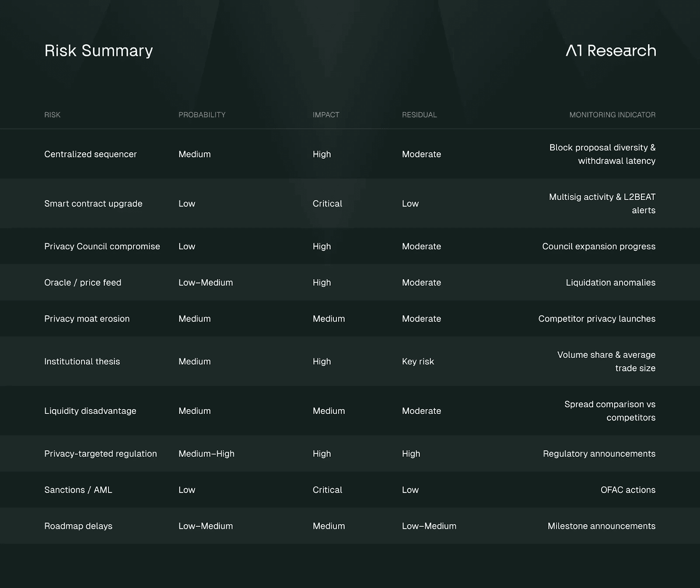The width and height of the screenshot is (700, 588).
Task: Click the MONITORING INDICATOR column header
Action: coord(612,115)
